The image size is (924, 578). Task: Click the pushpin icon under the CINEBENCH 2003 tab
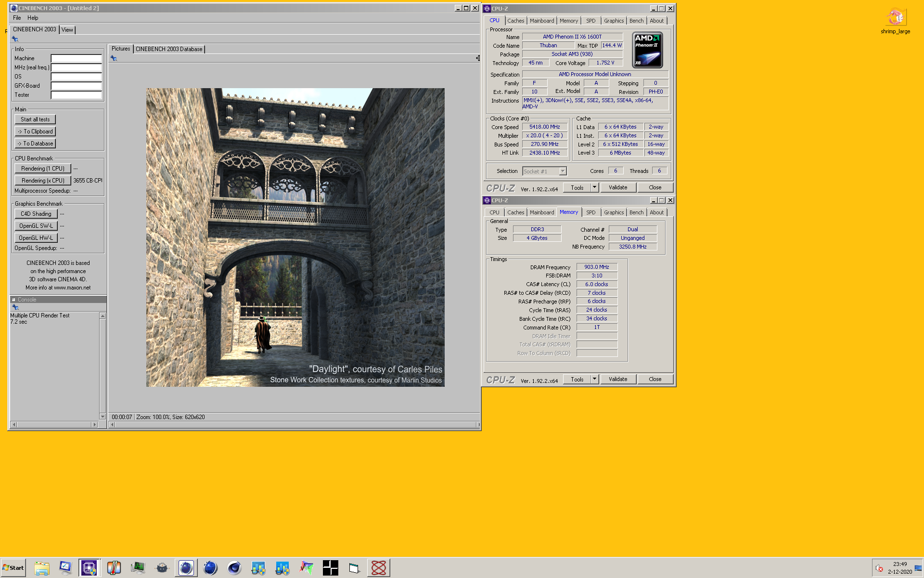click(15, 39)
